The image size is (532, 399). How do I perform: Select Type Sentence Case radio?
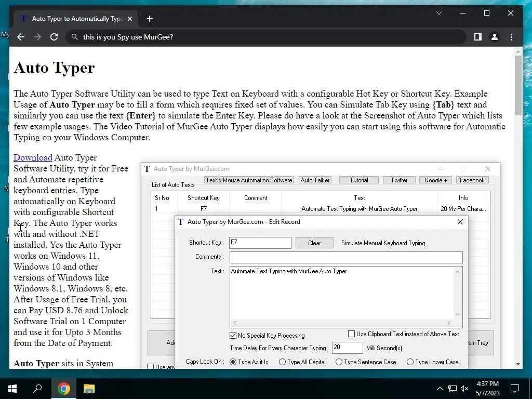(339, 362)
